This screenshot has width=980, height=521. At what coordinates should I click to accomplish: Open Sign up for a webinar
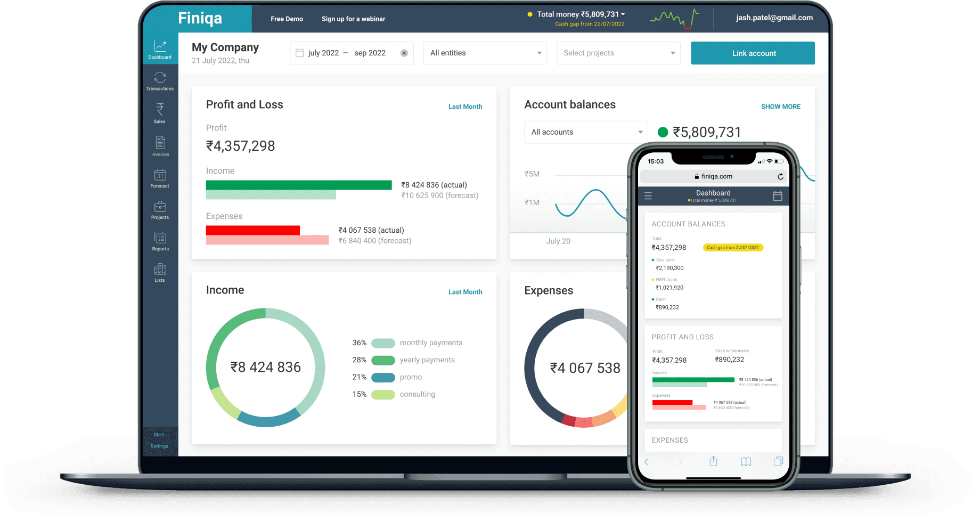click(x=353, y=19)
